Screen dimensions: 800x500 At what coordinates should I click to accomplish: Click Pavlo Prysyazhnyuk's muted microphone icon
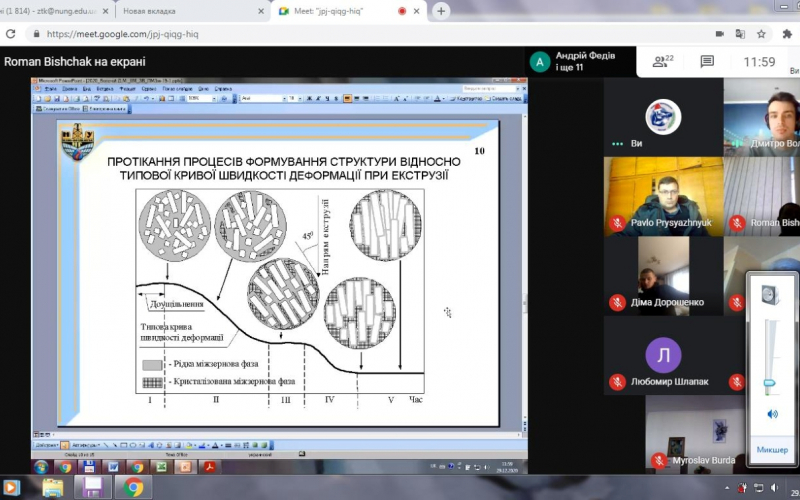[x=618, y=223]
